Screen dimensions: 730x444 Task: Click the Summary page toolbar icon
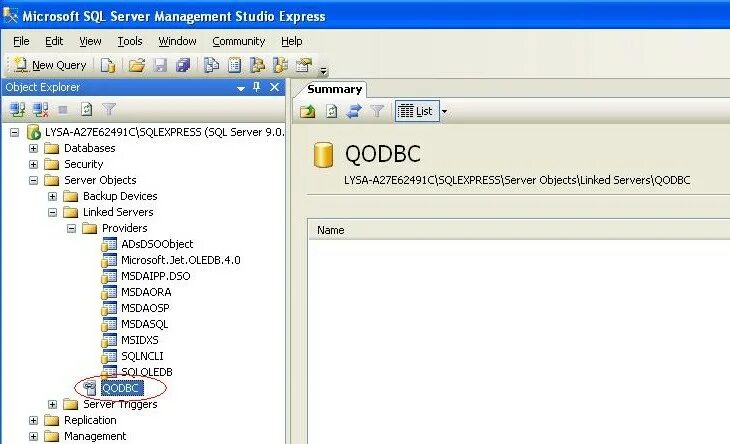coord(235,65)
